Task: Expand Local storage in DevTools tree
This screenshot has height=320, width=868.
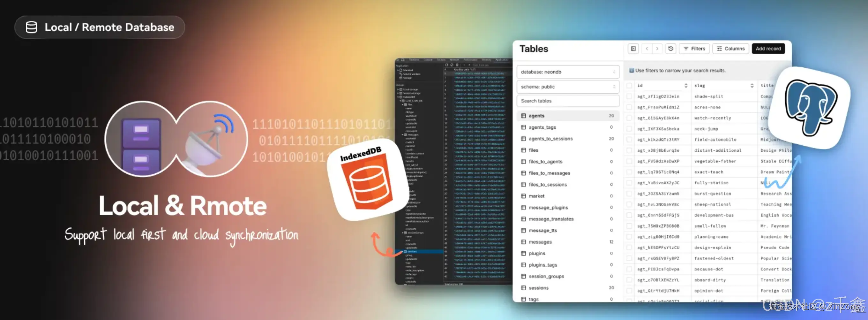Action: coord(398,90)
